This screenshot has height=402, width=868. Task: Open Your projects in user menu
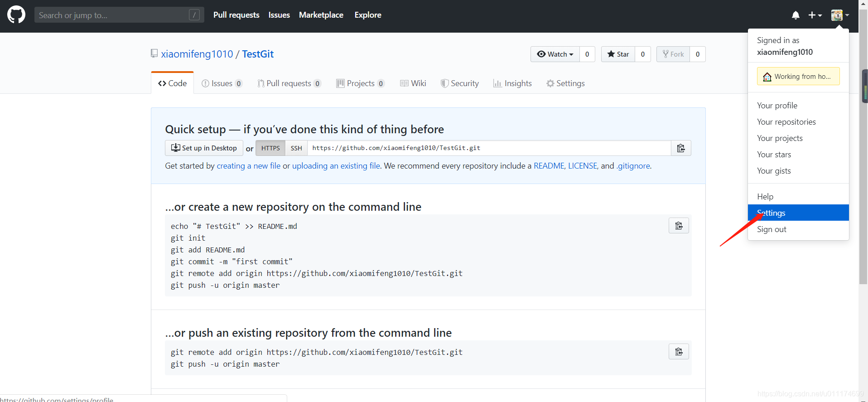click(x=798, y=138)
